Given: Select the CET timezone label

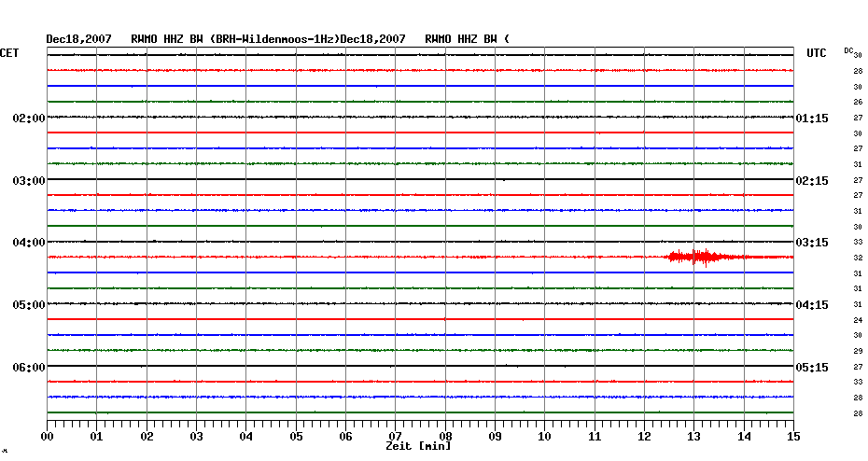Looking at the screenshot, I should point(9,53).
